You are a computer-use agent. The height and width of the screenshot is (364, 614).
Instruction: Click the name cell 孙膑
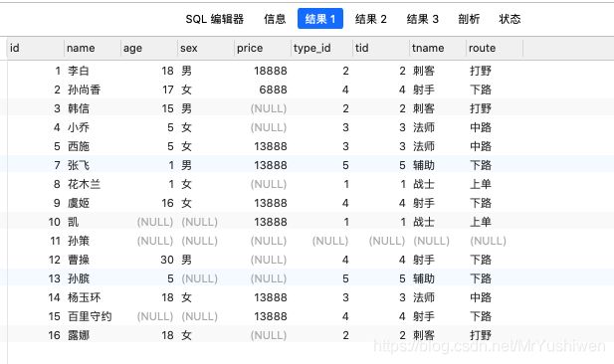point(79,278)
